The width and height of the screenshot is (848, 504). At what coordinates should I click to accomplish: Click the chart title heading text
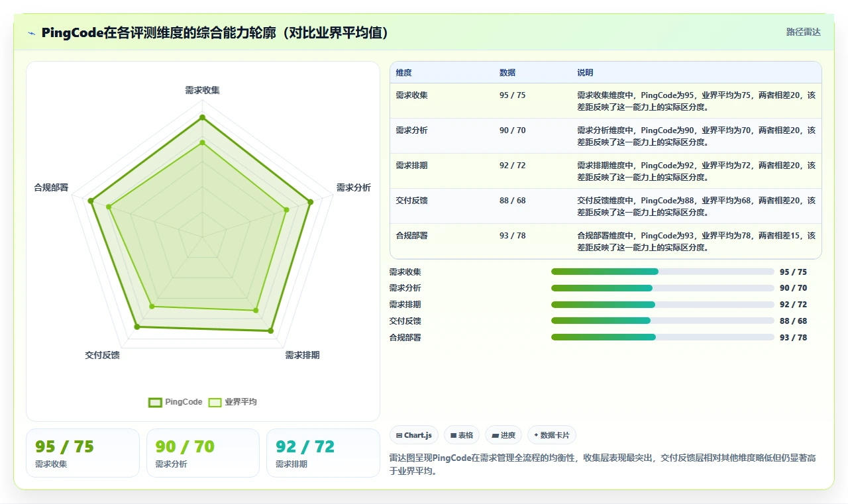[215, 33]
